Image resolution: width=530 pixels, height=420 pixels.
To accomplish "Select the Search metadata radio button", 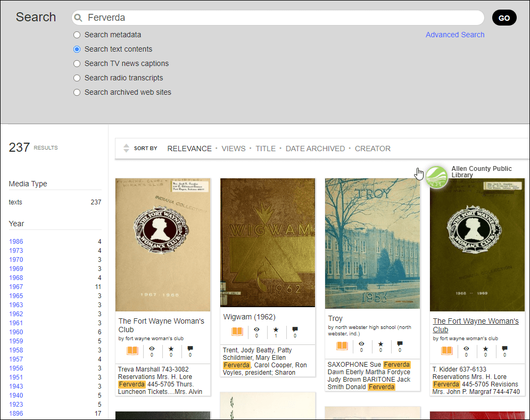I will coord(77,34).
